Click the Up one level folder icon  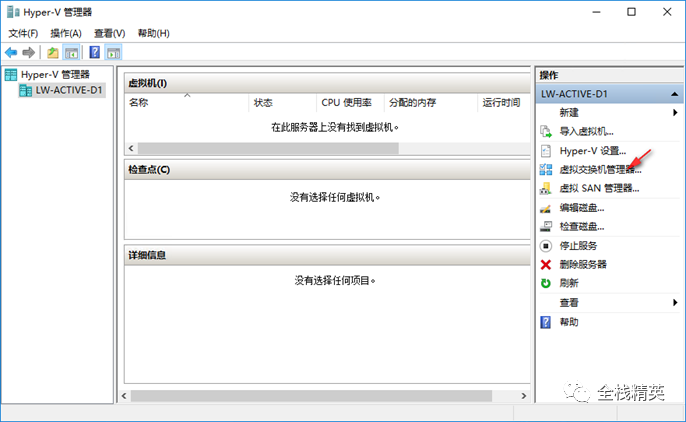tap(52, 53)
